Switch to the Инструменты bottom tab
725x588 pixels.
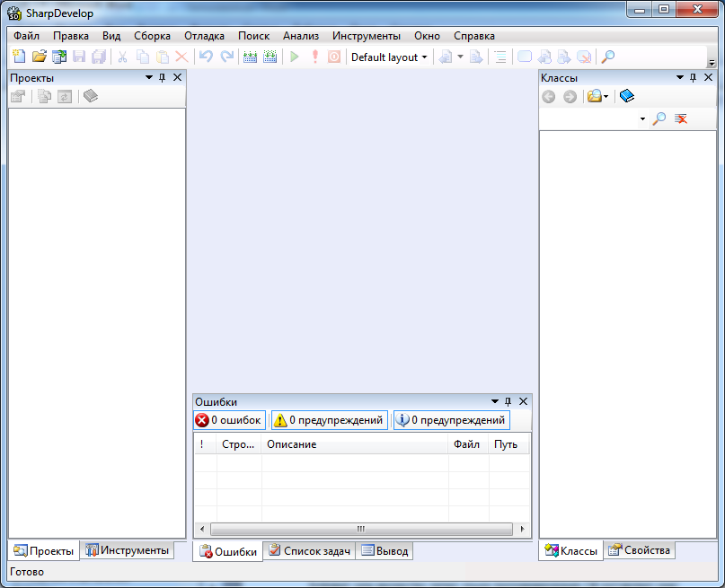click(128, 550)
